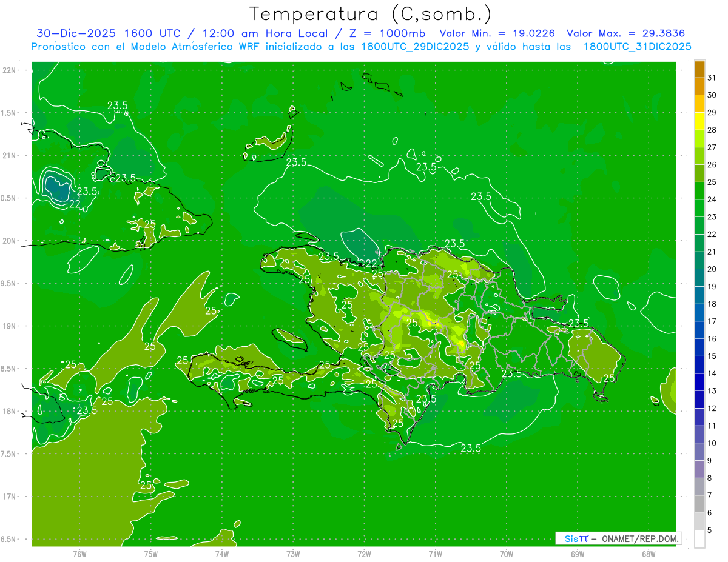Click the "74W" longitude axis label
This screenshot has width=728, height=562.
222,554
